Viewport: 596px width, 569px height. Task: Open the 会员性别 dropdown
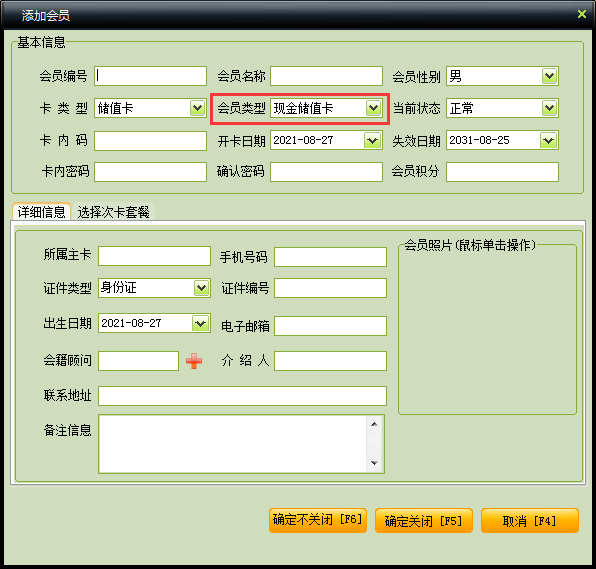549,76
